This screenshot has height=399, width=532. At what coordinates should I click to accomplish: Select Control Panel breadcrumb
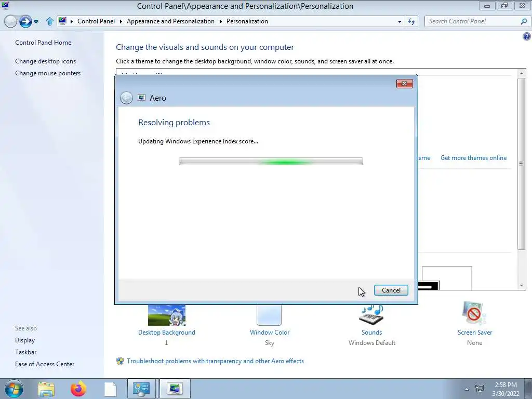(96, 21)
